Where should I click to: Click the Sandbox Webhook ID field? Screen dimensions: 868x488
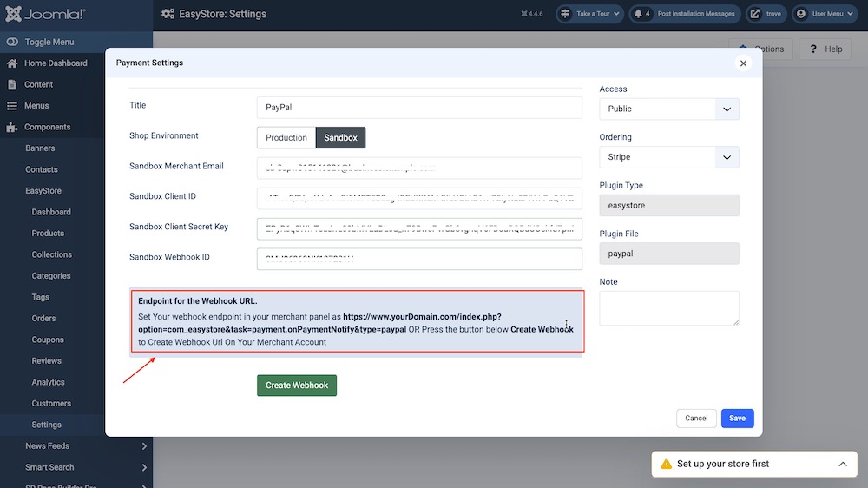click(418, 259)
